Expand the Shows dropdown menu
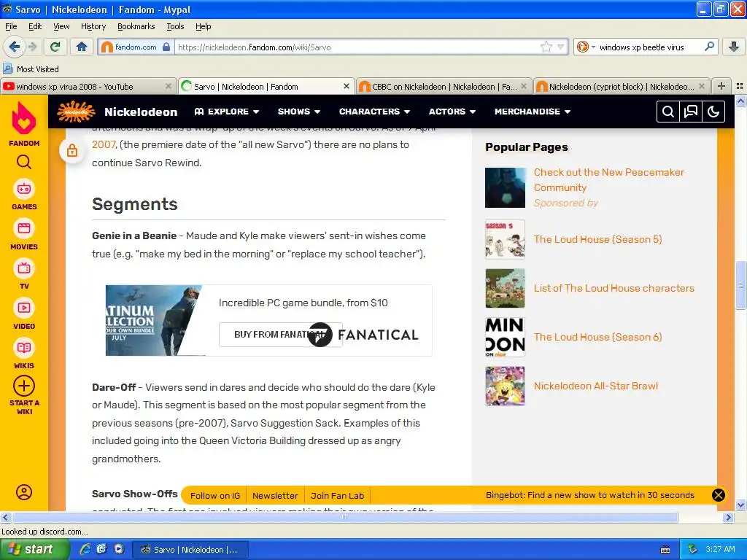Viewport: 747px width, 560px height. coord(298,112)
